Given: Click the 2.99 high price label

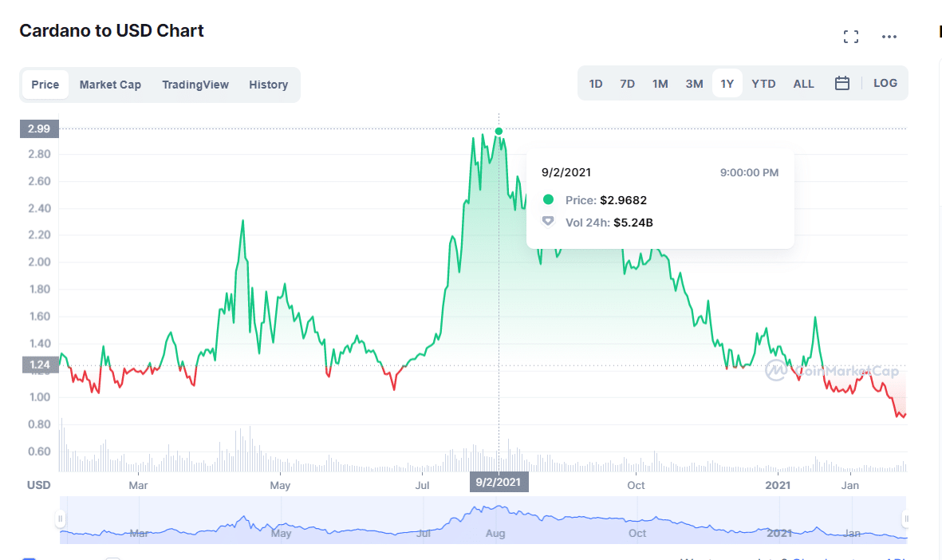Looking at the screenshot, I should point(39,128).
